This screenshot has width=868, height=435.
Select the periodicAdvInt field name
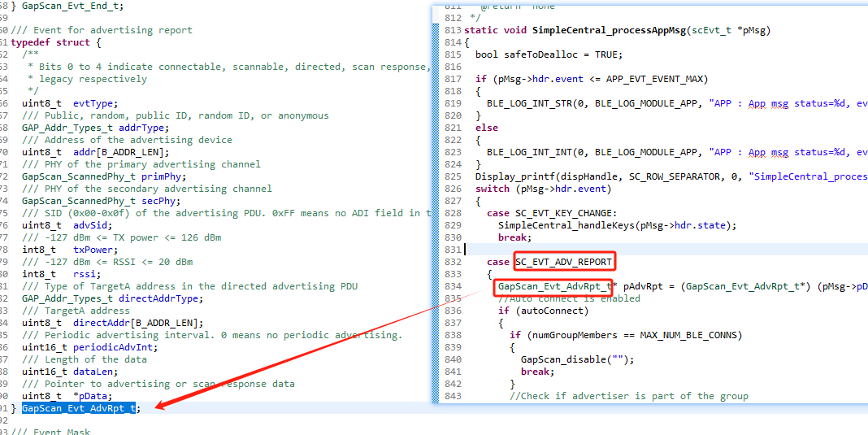coord(112,347)
